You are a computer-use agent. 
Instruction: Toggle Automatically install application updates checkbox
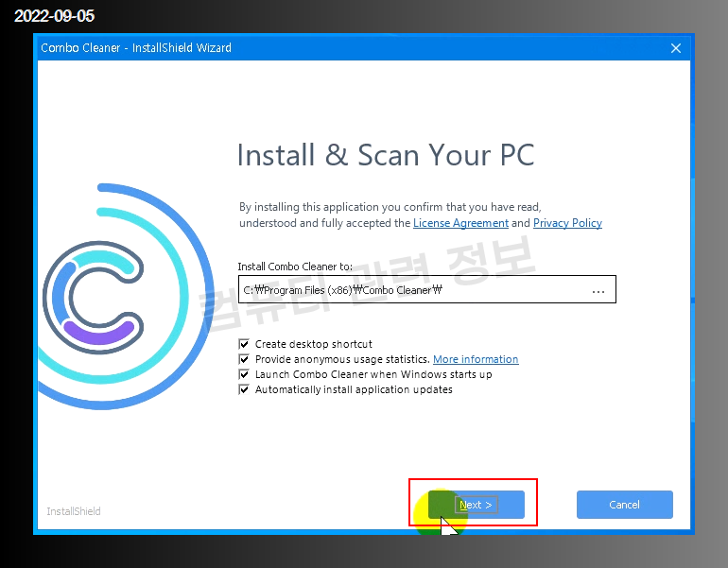click(244, 389)
